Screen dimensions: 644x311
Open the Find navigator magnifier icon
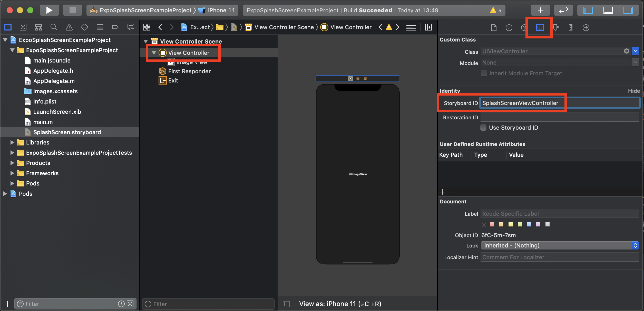[53, 27]
